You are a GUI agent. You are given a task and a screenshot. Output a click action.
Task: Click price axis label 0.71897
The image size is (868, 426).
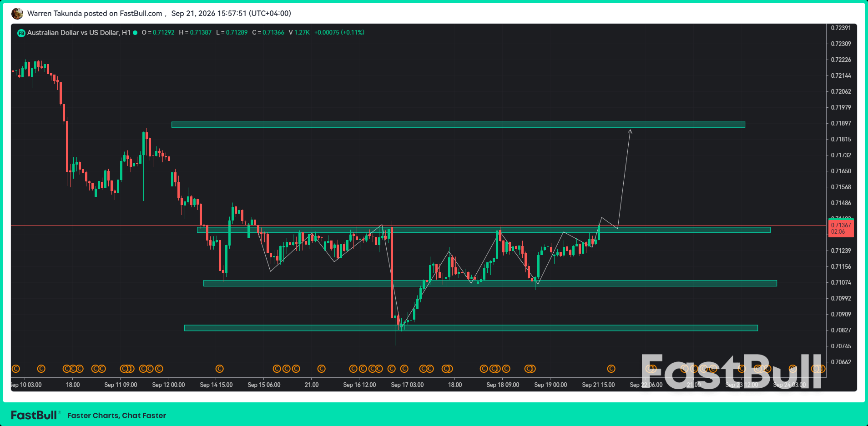pyautogui.click(x=841, y=123)
